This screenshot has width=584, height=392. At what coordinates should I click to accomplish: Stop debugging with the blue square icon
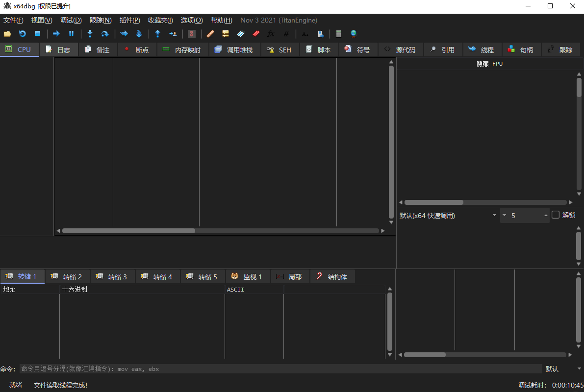(37, 34)
